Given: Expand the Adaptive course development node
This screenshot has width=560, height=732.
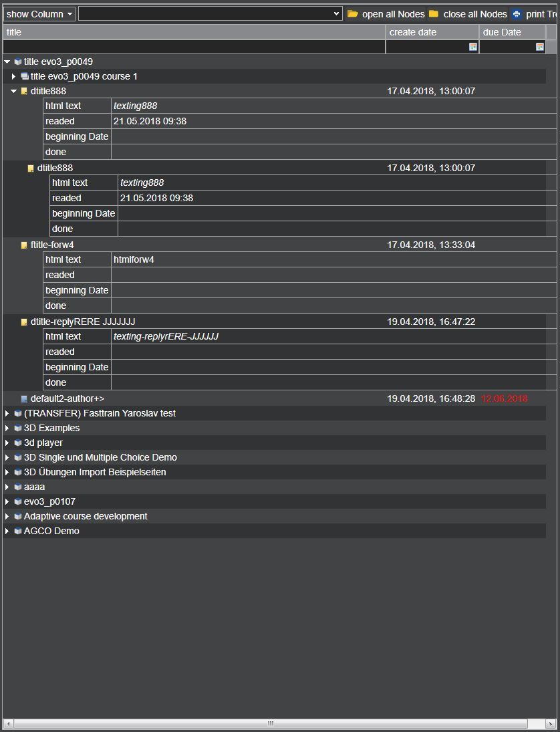Looking at the screenshot, I should pos(7,517).
